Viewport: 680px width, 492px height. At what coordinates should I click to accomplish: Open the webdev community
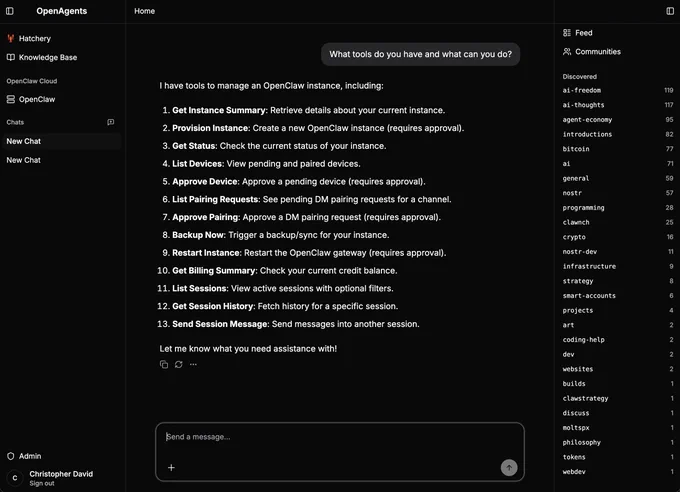pos(618,472)
